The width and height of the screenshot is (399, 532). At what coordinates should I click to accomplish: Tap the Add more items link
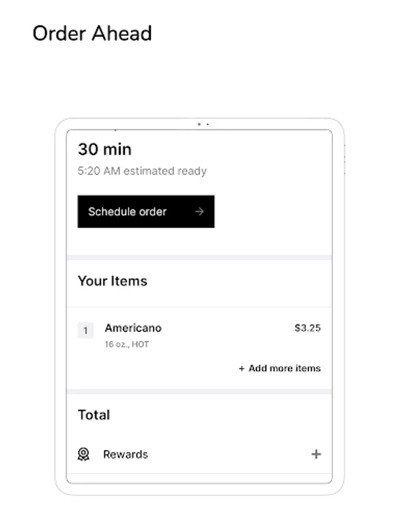284,368
